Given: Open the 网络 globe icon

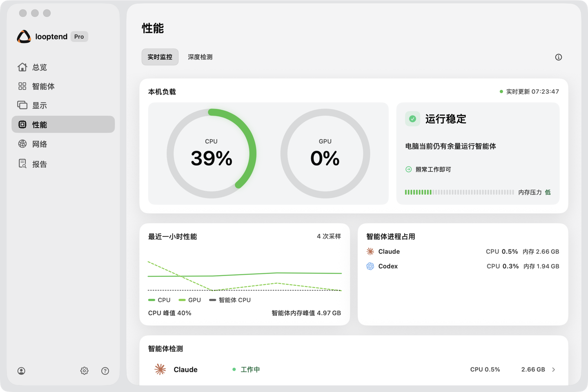Looking at the screenshot, I should tap(22, 144).
